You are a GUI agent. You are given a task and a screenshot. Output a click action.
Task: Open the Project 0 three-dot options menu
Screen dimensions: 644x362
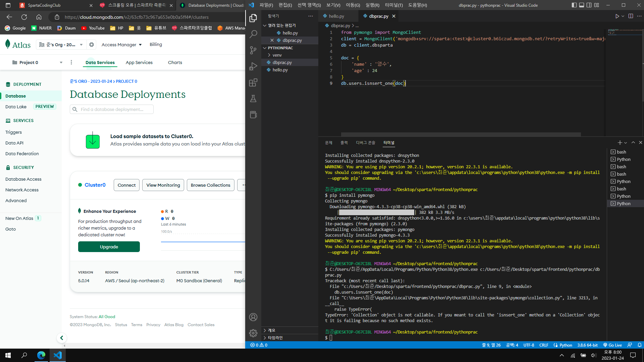[71, 62]
